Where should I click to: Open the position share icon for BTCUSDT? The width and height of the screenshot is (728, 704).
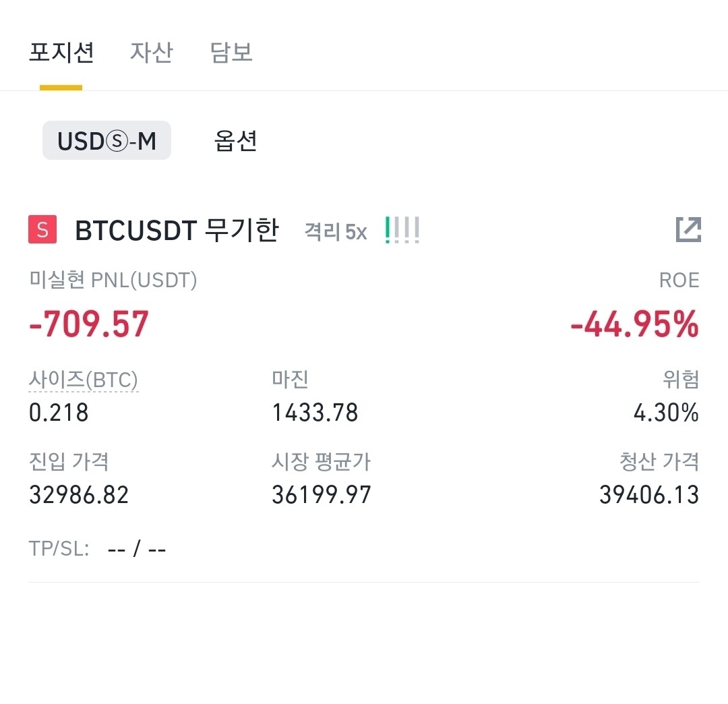[688, 230]
